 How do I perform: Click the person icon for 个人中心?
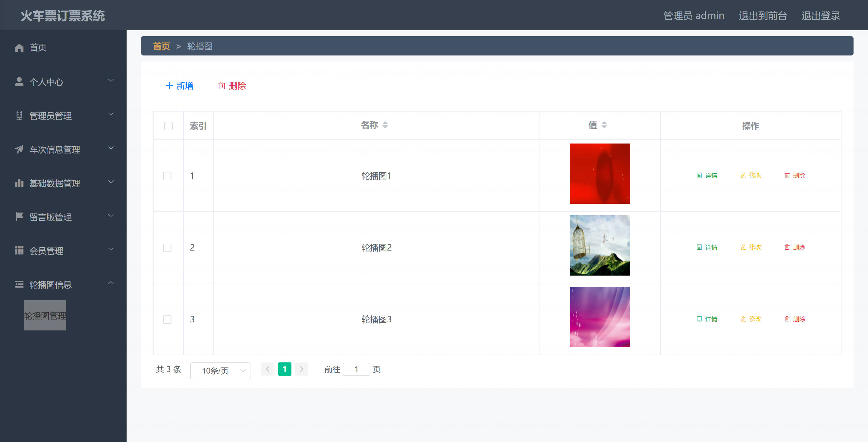(19, 82)
